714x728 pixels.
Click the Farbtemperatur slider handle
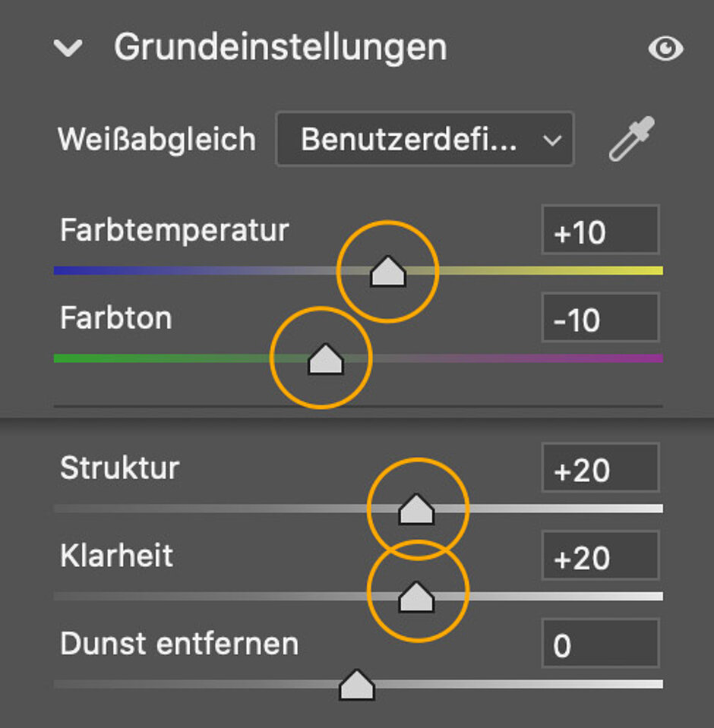[387, 272]
